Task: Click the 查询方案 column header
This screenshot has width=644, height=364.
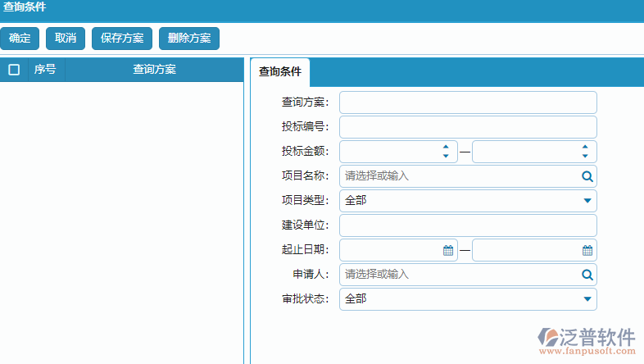Action: click(154, 70)
